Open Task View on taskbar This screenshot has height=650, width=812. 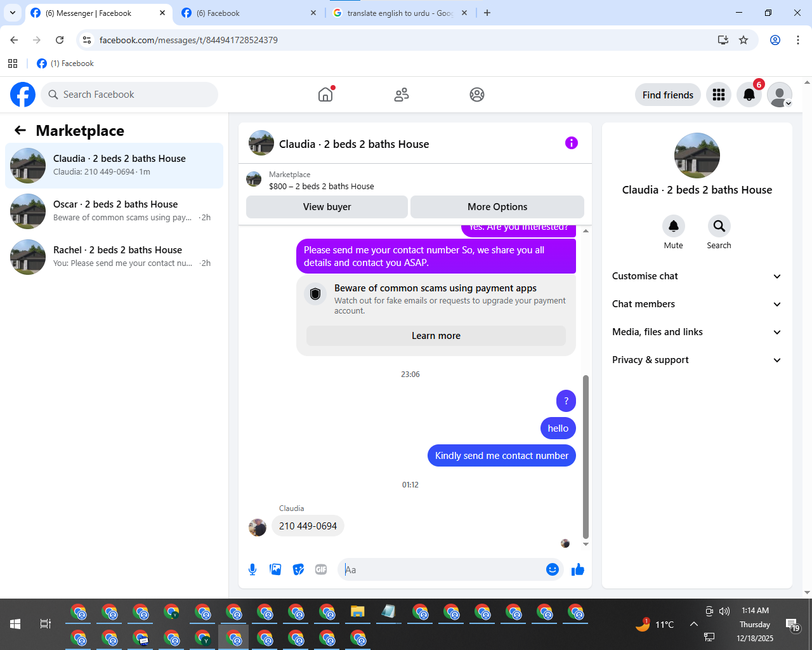46,624
